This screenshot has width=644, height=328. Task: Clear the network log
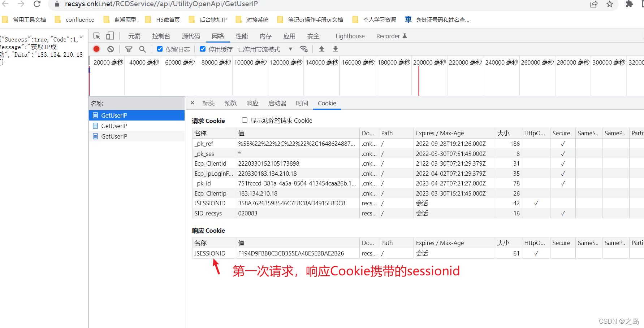click(x=111, y=49)
